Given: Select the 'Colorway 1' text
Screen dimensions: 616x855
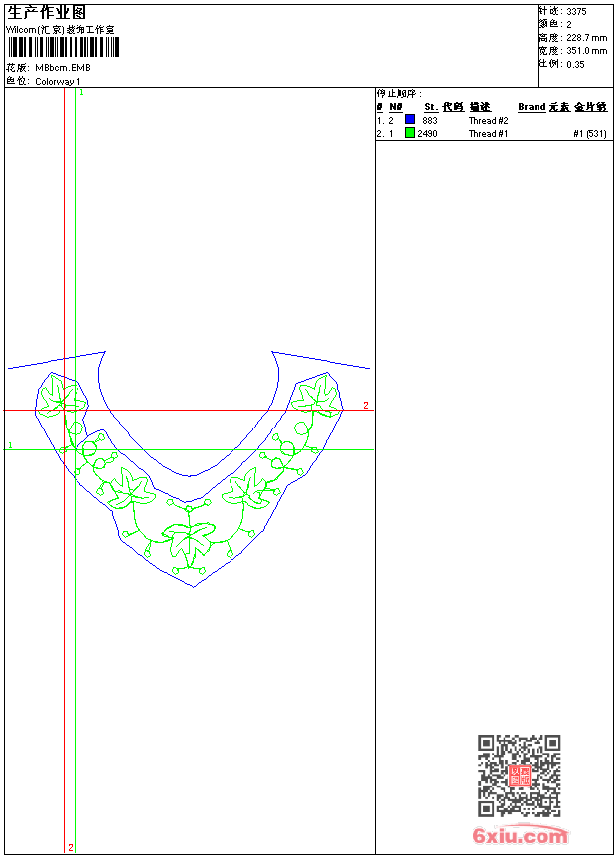Looking at the screenshot, I should (x=58, y=82).
